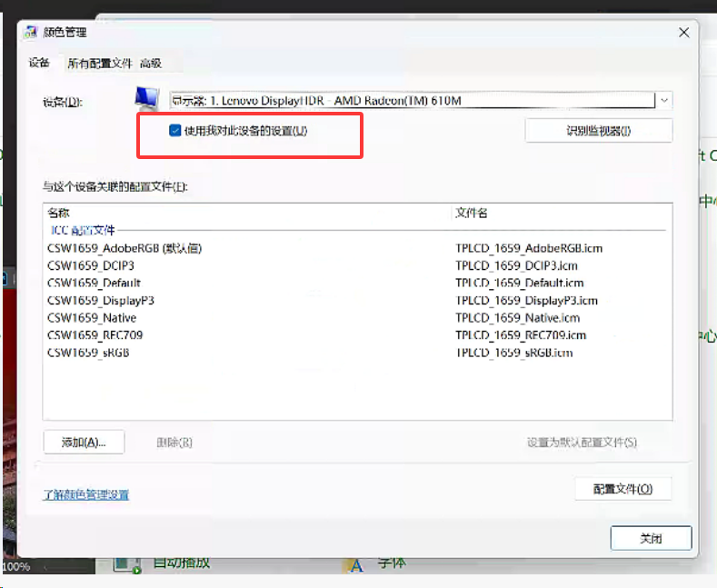Image resolution: width=717 pixels, height=588 pixels.
Task: Select the CSW1659_DCIP3 profile in list
Action: tap(91, 265)
